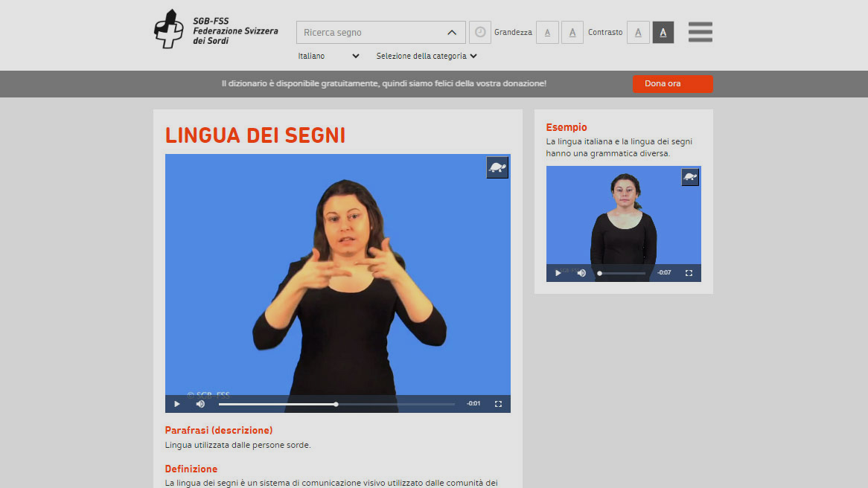
Task: Click the Parafrasi (descrizione) heading
Action: (219, 430)
